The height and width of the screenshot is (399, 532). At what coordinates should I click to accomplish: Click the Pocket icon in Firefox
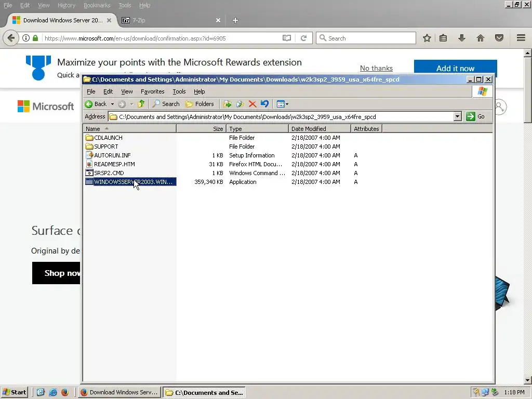coord(499,38)
